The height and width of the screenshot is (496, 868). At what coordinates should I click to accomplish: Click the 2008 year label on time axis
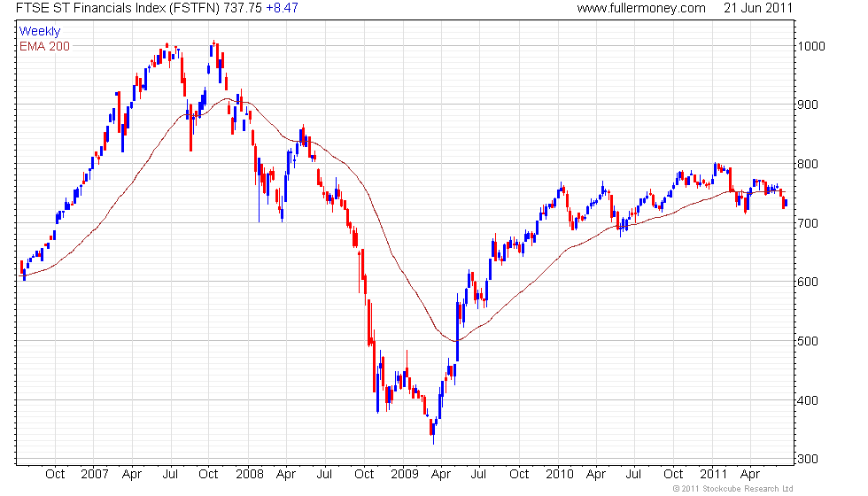(x=250, y=475)
